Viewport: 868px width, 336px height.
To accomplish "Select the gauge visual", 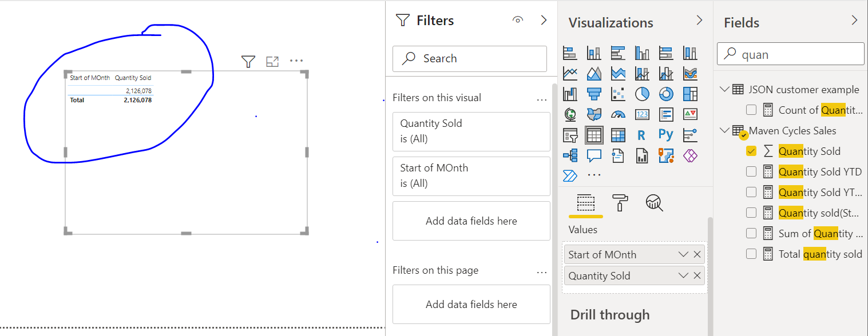I will 618,114.
